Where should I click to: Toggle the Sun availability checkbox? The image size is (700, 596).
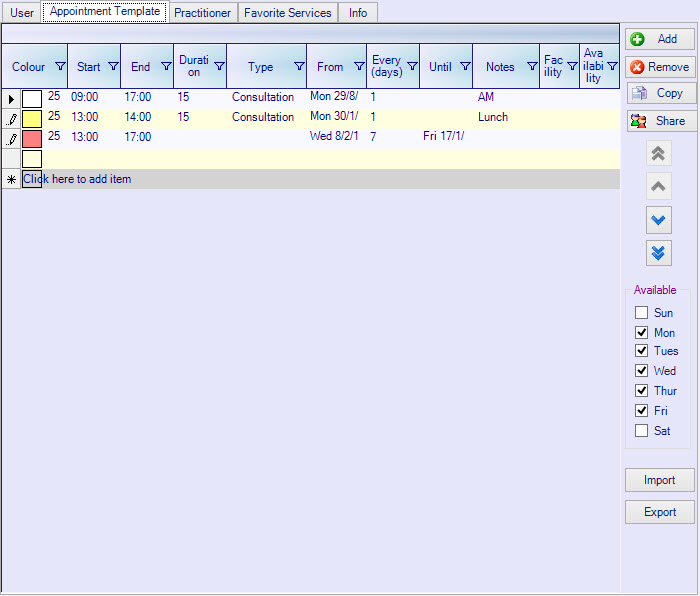tap(642, 313)
